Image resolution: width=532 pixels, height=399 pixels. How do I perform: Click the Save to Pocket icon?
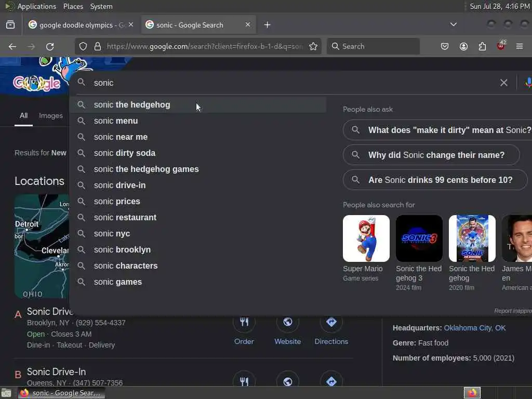coord(445,46)
